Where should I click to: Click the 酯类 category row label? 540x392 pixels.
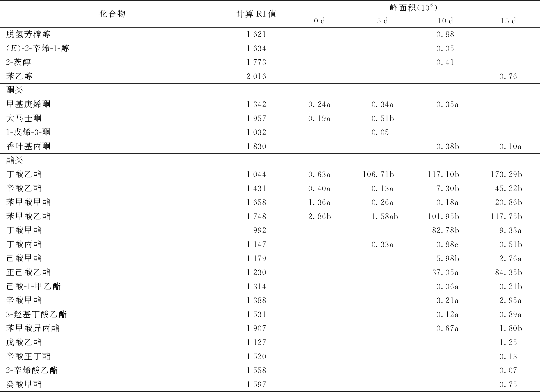click(x=15, y=160)
